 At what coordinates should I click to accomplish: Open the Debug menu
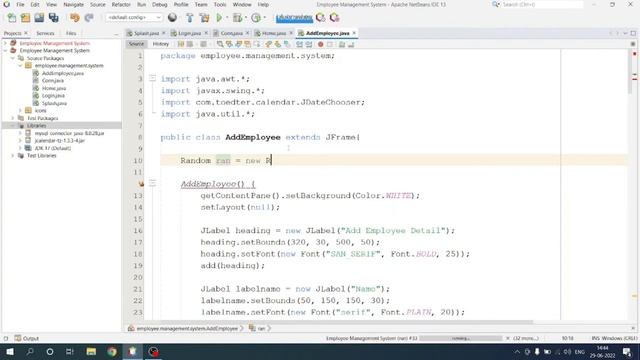(x=160, y=4)
